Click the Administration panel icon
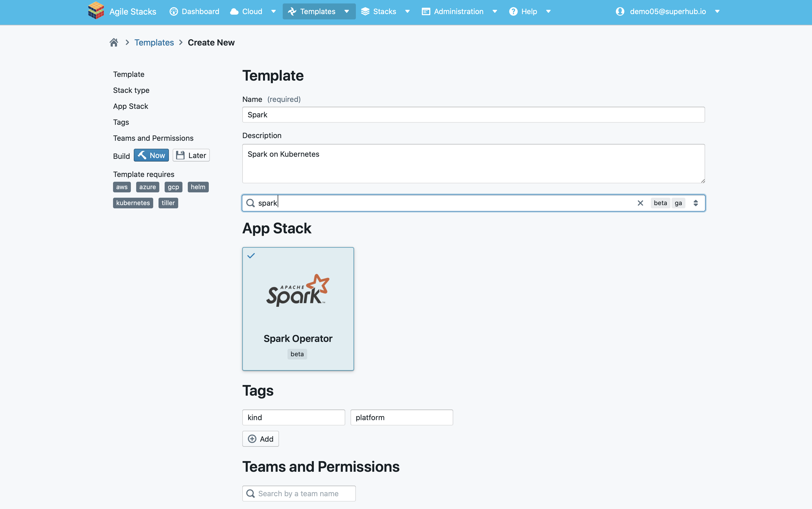812x509 pixels. [x=426, y=12]
